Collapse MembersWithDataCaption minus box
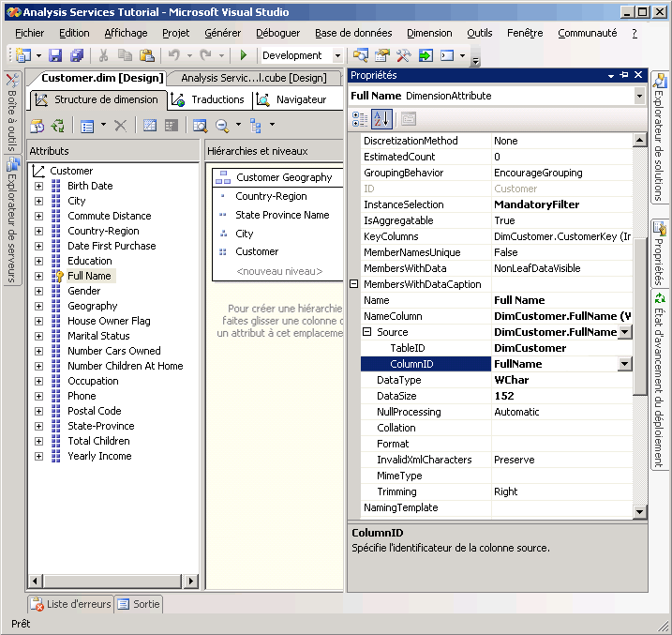 click(354, 284)
